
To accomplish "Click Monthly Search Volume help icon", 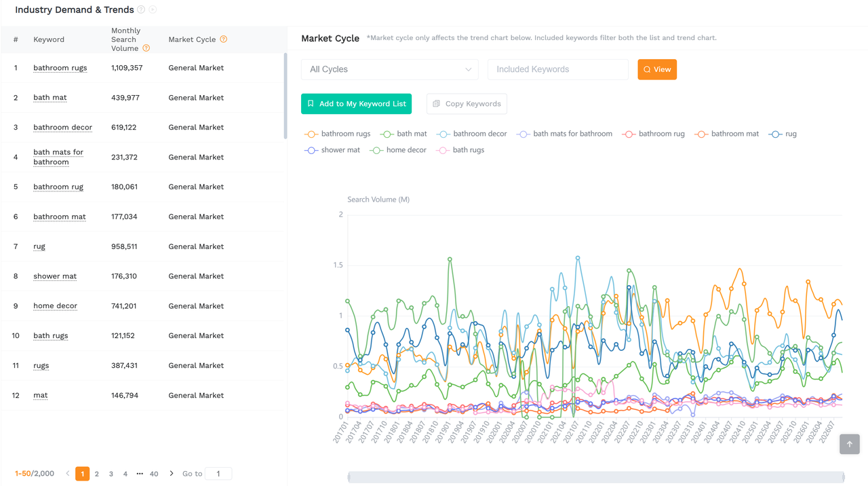I will click(146, 48).
